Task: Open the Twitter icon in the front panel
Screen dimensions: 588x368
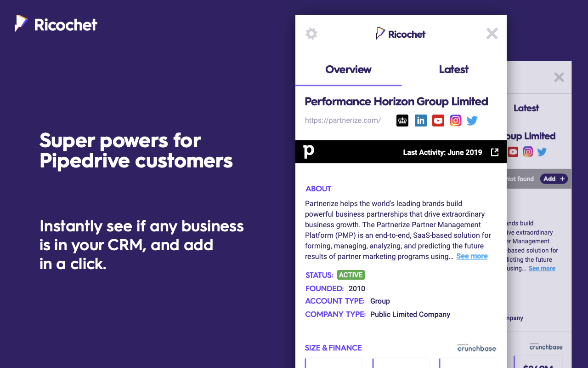Action: tap(472, 121)
